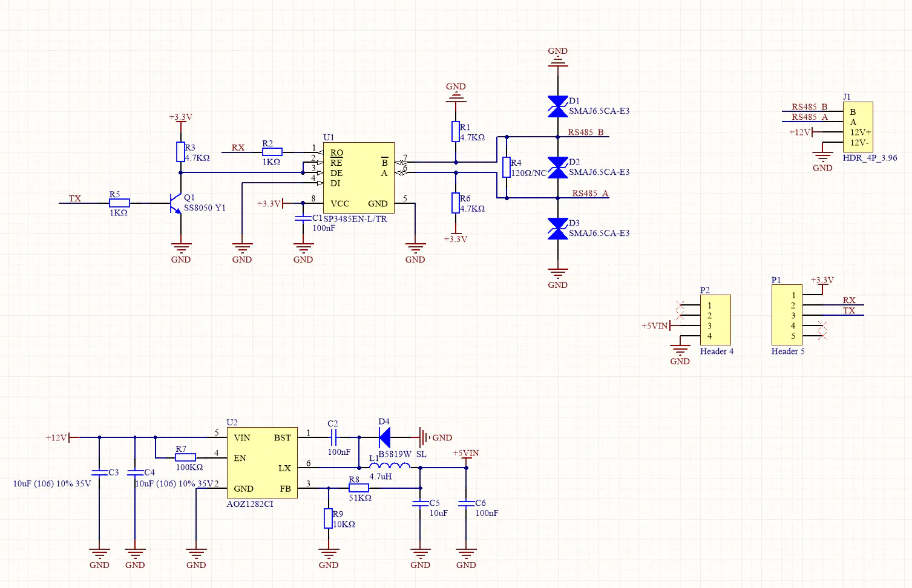This screenshot has width=912, height=588.
Task: Click the RS485_B net label near J1
Action: point(809,106)
